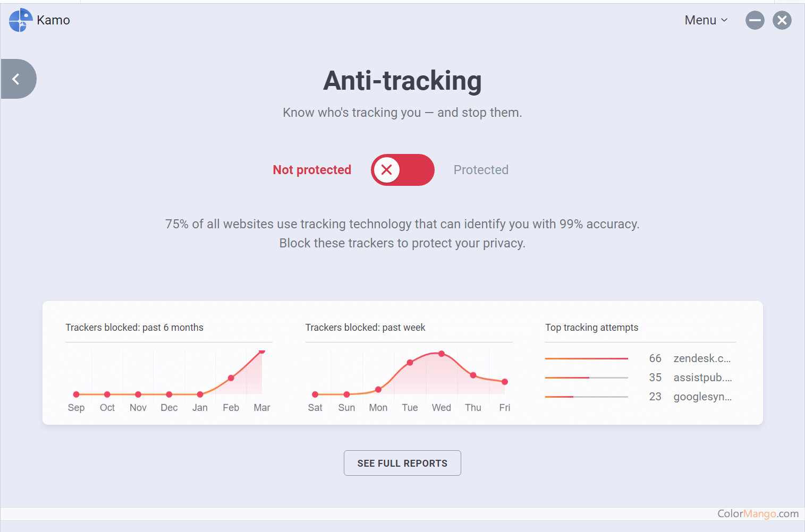Open the full reports

click(402, 463)
